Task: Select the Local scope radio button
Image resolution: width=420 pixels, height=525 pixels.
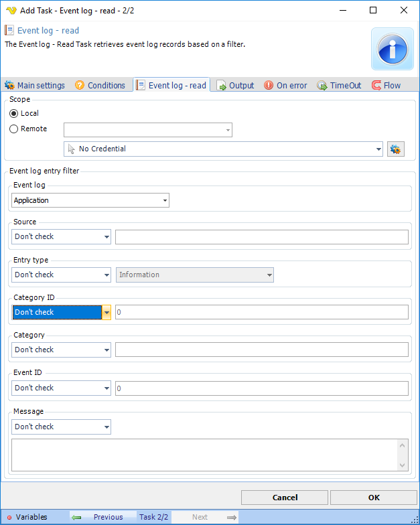Action: [x=14, y=114]
